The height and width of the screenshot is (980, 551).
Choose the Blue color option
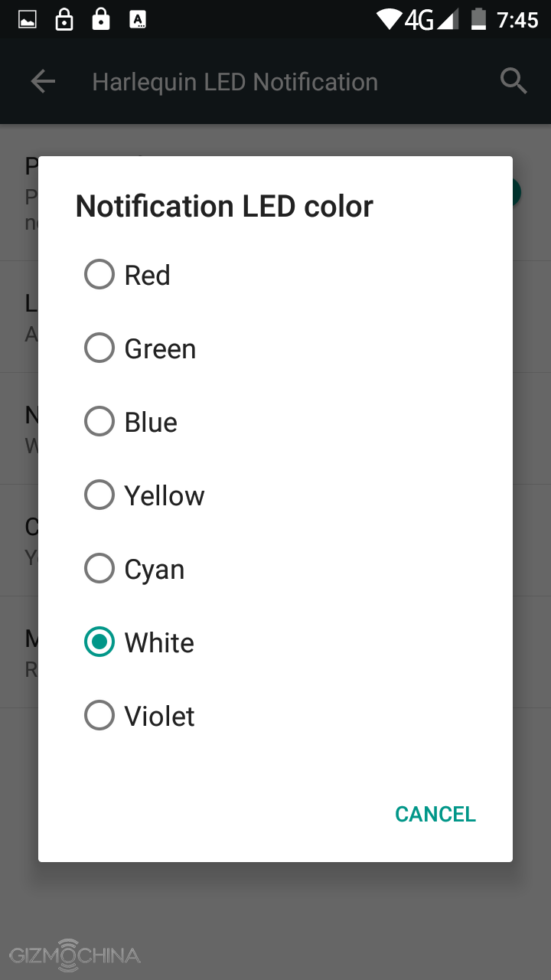click(x=99, y=422)
